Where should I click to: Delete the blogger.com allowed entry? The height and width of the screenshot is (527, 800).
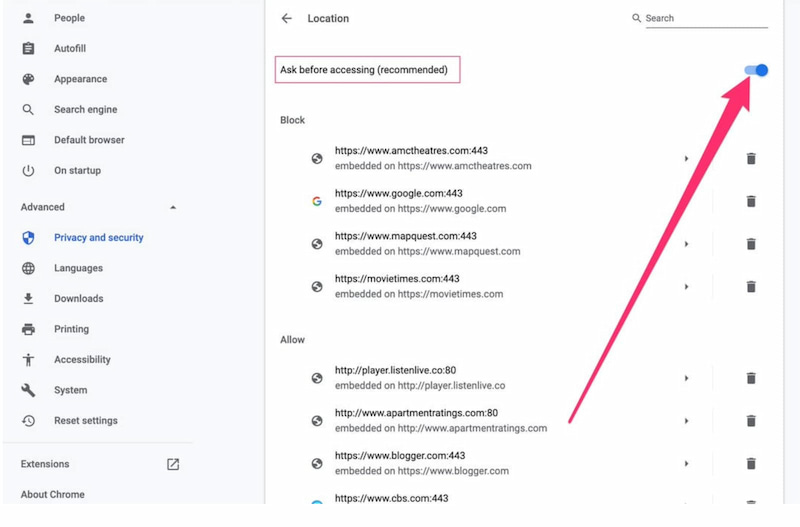point(751,464)
